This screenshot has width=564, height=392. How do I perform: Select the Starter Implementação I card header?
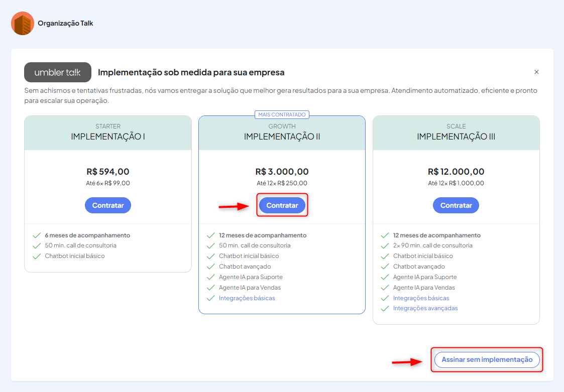tap(108, 133)
